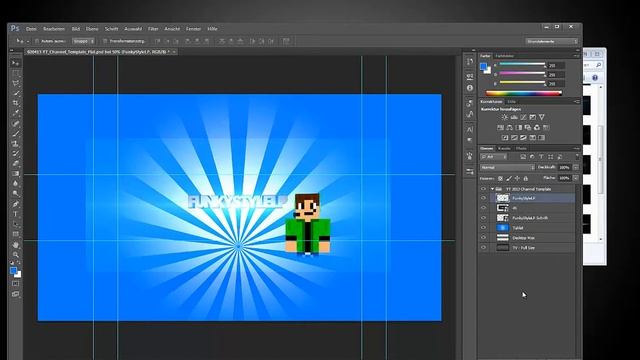Select the Blur tool
This screenshot has width=640, height=360.
(x=16, y=184)
